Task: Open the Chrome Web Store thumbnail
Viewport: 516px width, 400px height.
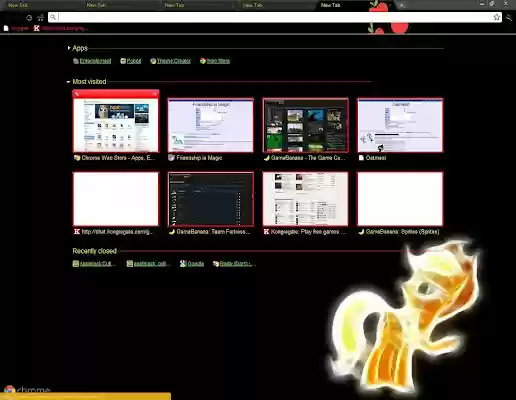Action: (x=116, y=125)
